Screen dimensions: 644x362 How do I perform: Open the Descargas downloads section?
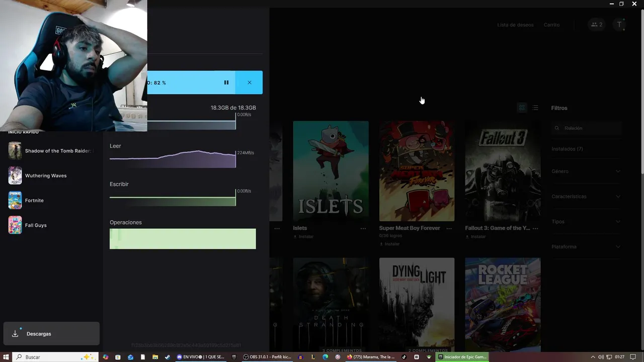[51, 334]
